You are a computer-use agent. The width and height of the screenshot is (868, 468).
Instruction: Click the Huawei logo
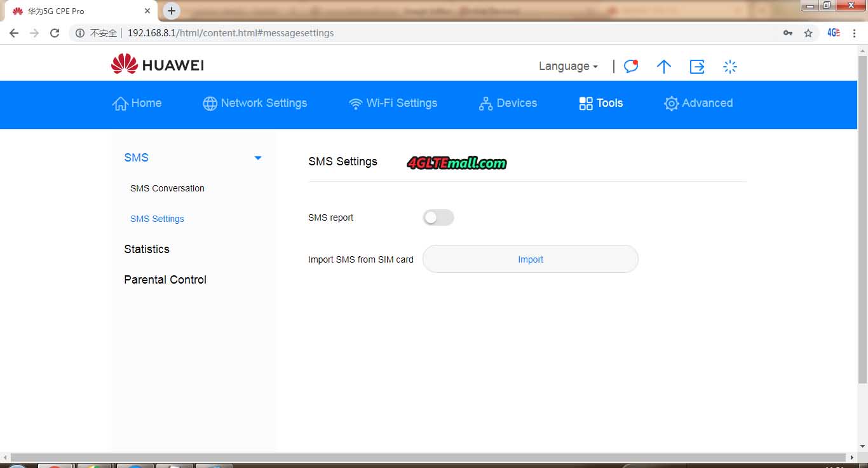click(x=157, y=65)
